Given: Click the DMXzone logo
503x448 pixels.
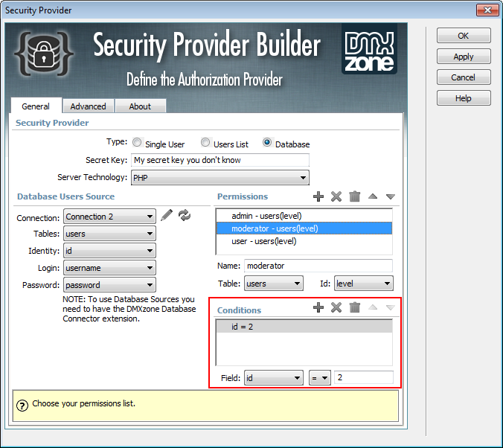Looking at the screenshot, I should [x=369, y=49].
